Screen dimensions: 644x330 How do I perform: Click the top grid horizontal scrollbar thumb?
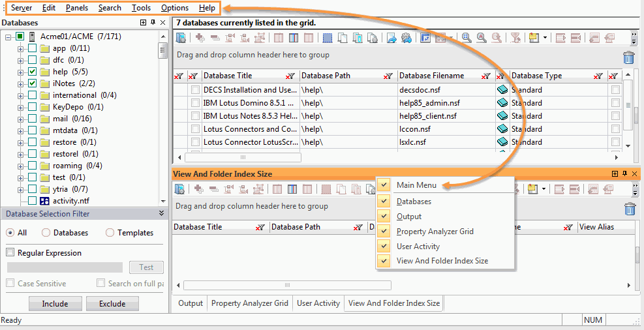[x=243, y=157]
